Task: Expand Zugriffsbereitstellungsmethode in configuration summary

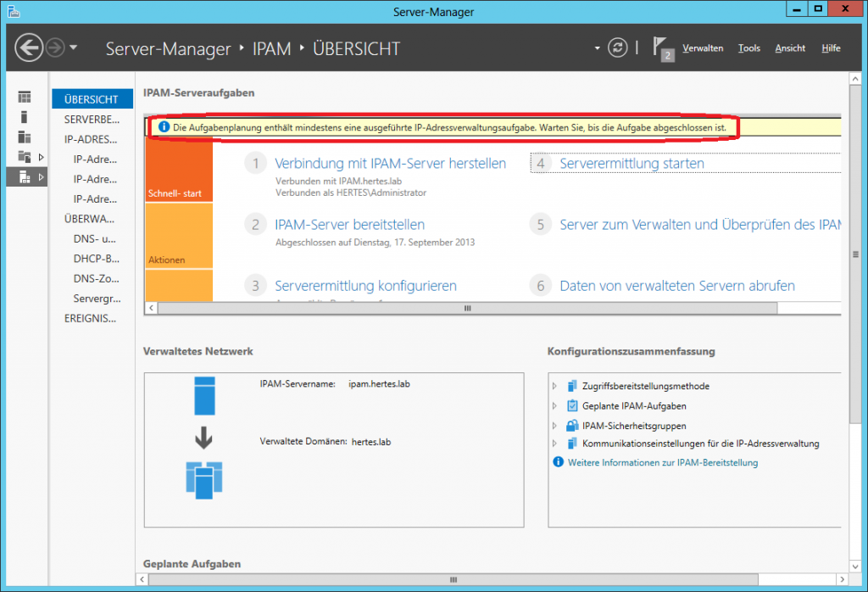Action: (555, 387)
